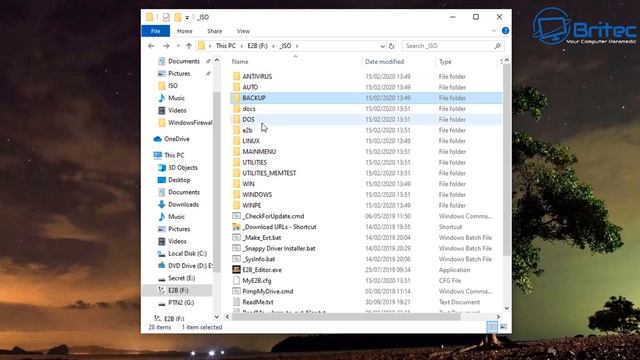The width and height of the screenshot is (640, 360).
Task: Open the recent locations dropdown arrow
Action: [x=178, y=46]
